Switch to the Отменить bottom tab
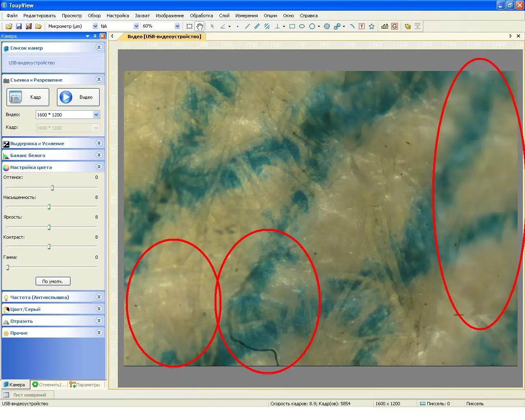Viewport: 525px width, 420px height. (x=49, y=385)
